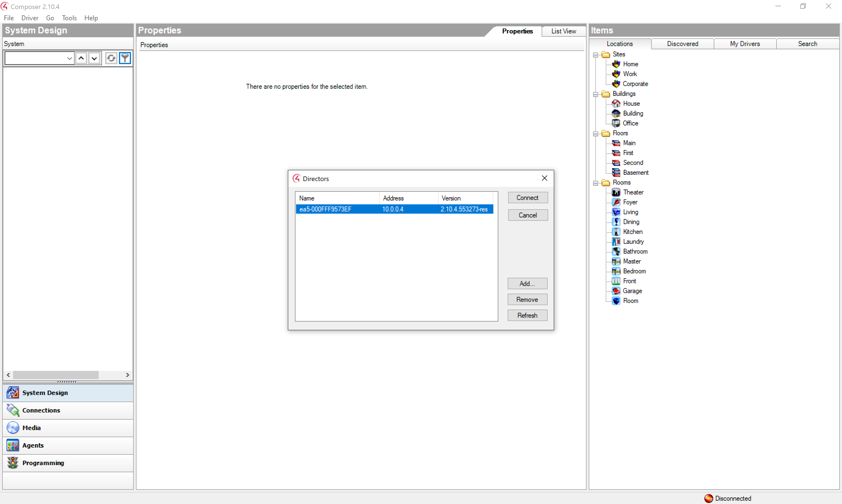842x504 pixels.
Task: Select the House building icon
Action: pos(616,103)
